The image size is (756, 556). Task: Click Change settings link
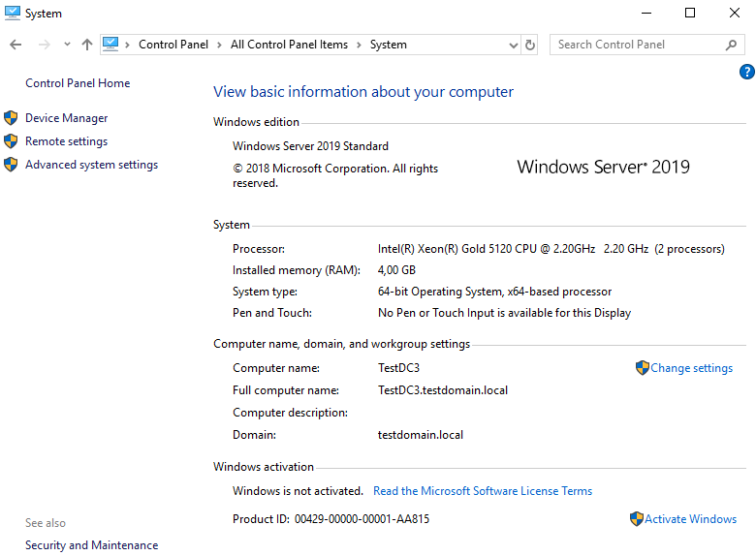point(691,368)
